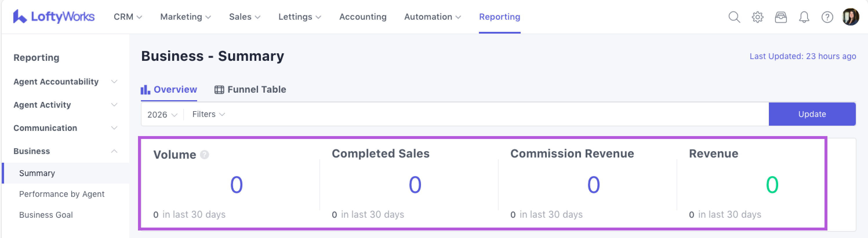The width and height of the screenshot is (868, 238).
Task: Open the search magnifier icon
Action: (x=734, y=17)
